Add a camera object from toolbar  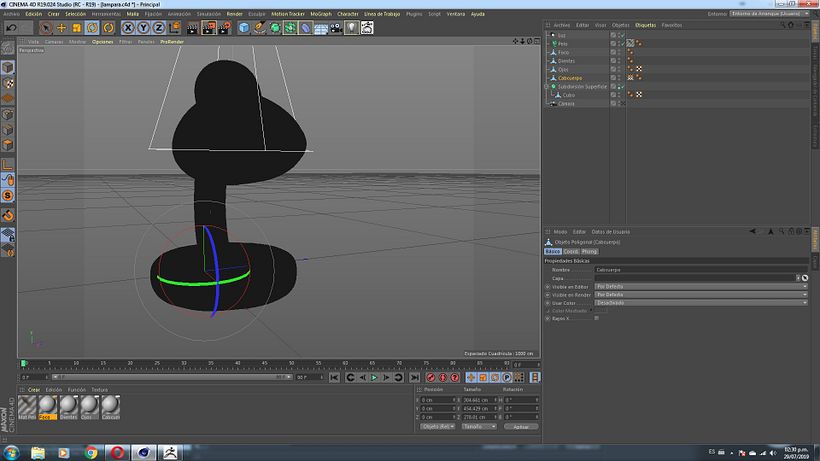point(336,28)
